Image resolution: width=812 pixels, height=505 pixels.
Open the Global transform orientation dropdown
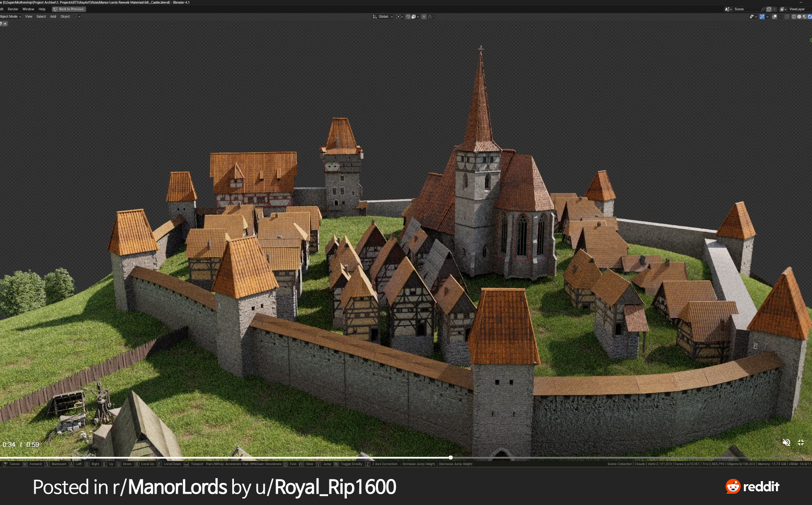pyautogui.click(x=383, y=16)
